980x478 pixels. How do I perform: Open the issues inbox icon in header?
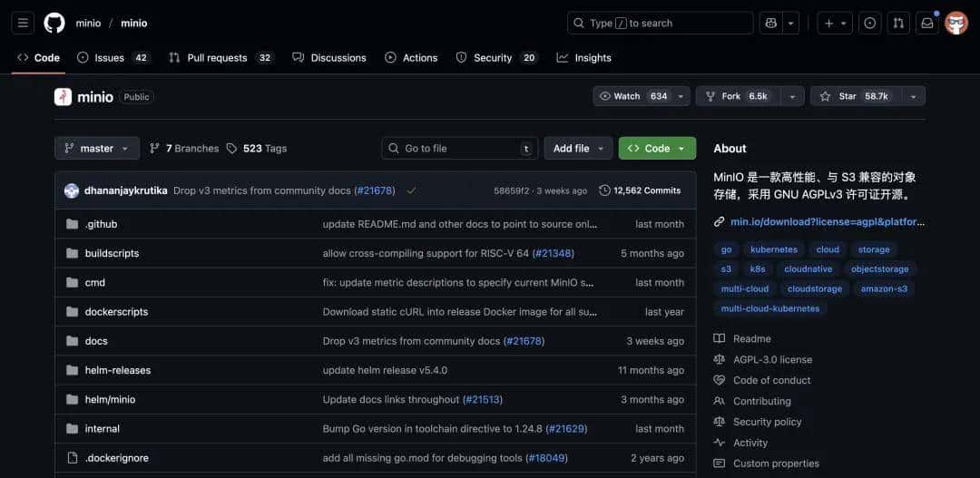869,23
